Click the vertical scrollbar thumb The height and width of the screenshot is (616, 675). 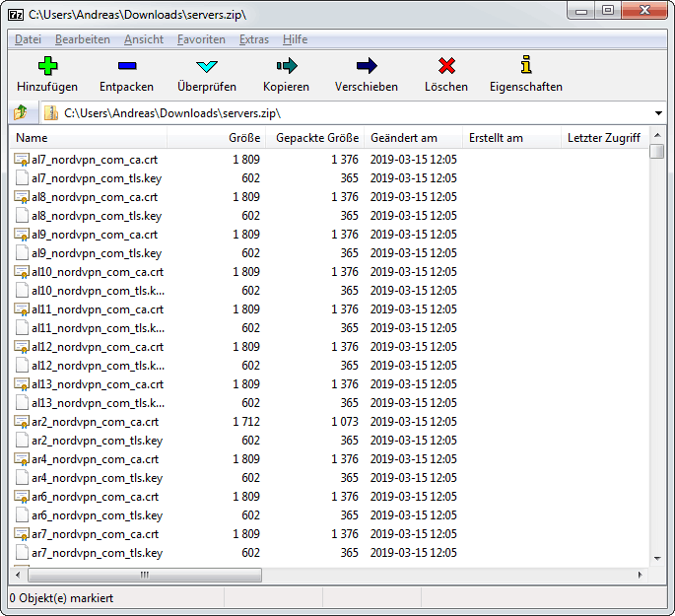657,152
